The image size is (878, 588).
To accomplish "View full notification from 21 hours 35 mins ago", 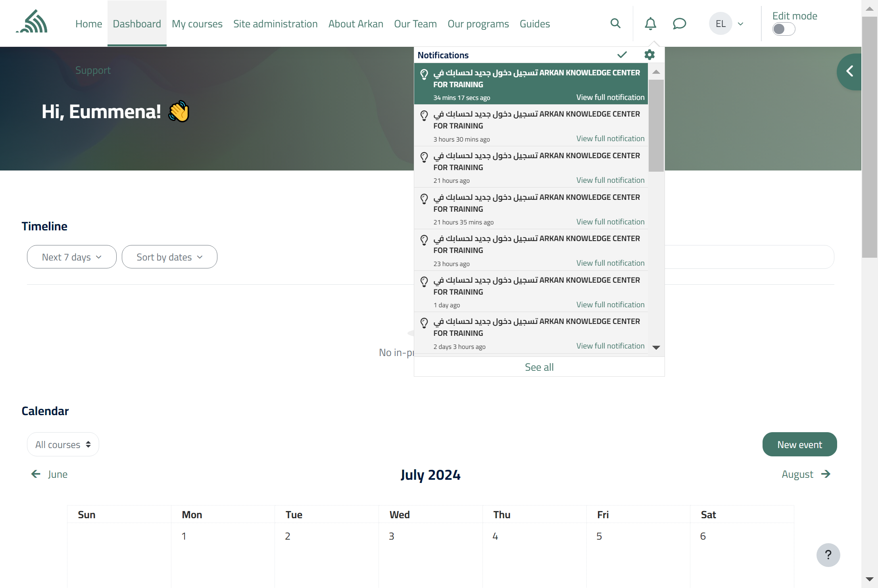I will click(610, 222).
